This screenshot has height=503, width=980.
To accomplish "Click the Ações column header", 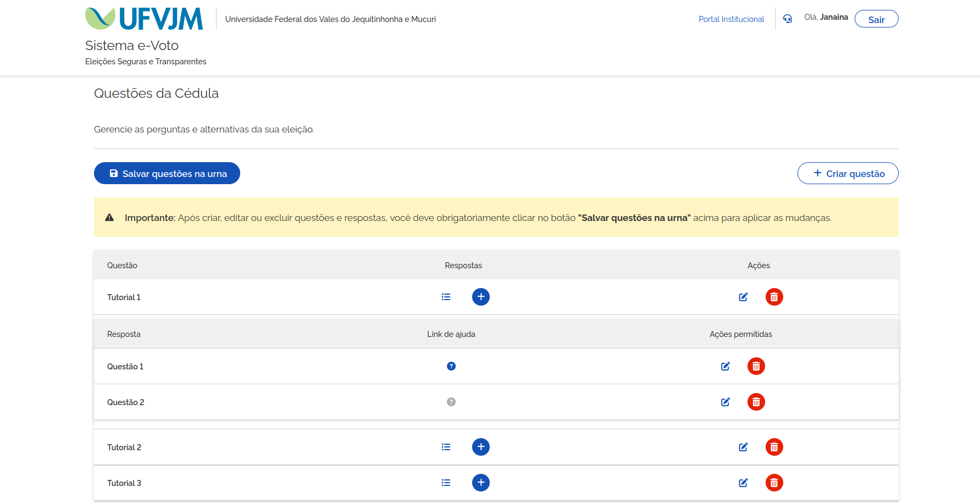I will click(758, 266).
